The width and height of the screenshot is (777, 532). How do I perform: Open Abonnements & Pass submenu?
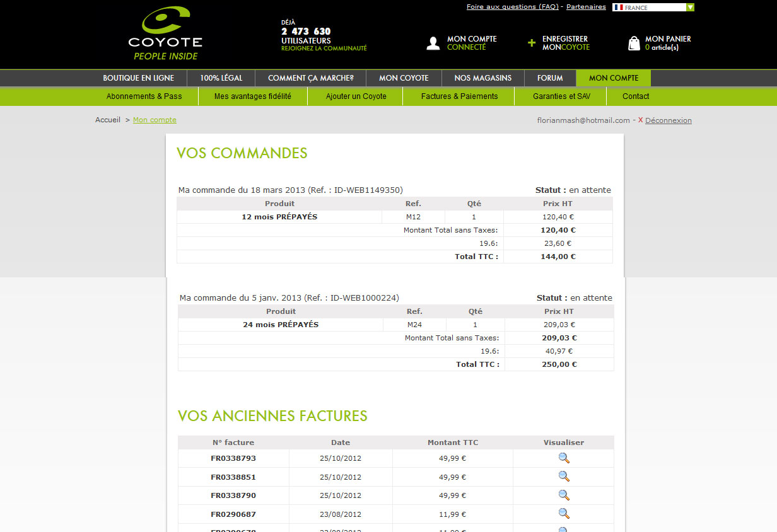point(144,96)
